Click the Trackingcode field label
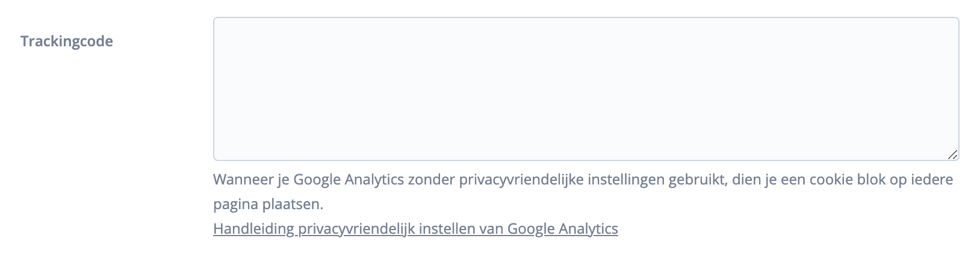This screenshot has height=256, width=980. coord(67,41)
